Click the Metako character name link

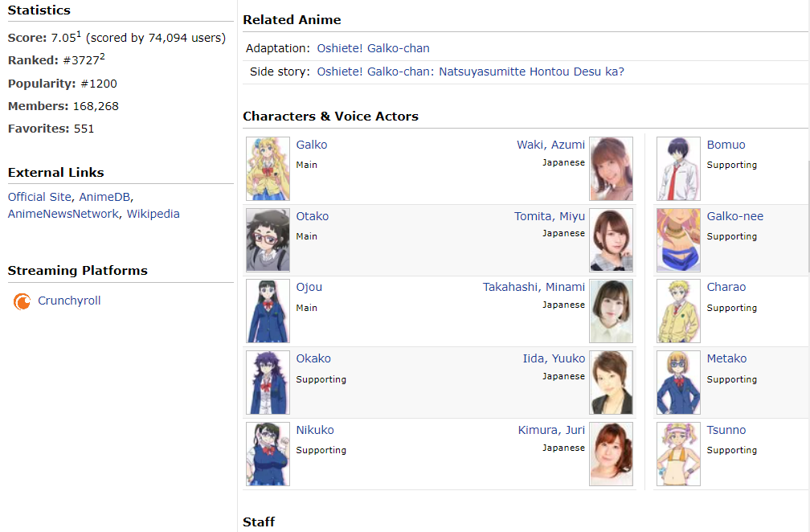pos(726,359)
